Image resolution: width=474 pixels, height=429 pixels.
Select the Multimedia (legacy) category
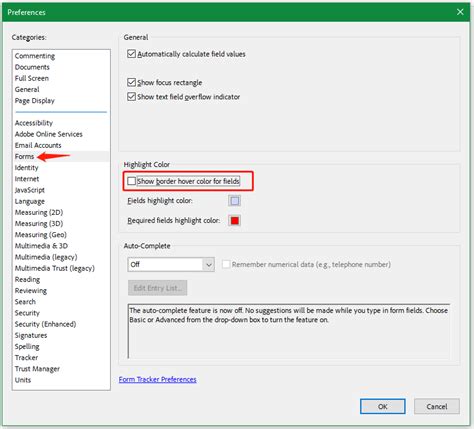click(46, 257)
